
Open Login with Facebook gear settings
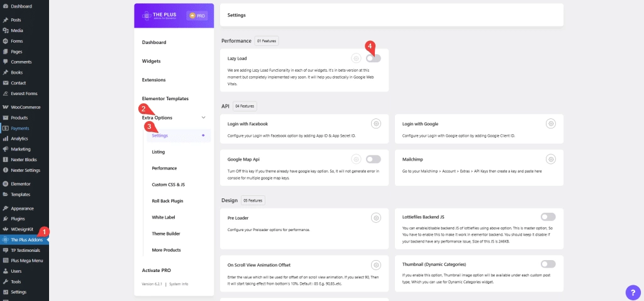click(376, 123)
